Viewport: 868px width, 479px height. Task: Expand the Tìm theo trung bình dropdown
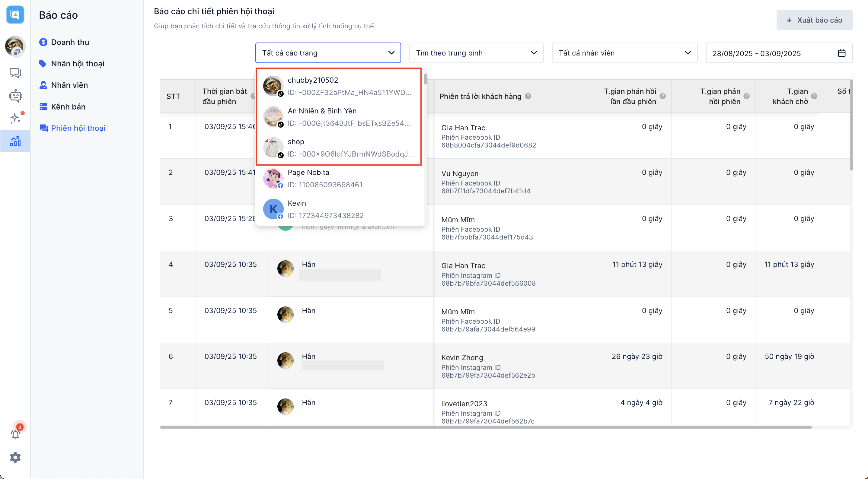(476, 53)
